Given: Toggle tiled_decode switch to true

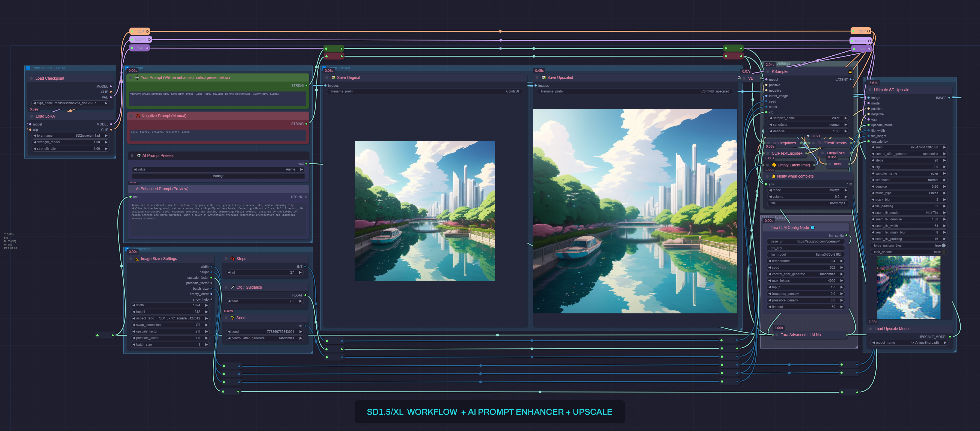Looking at the screenshot, I should pos(943,252).
